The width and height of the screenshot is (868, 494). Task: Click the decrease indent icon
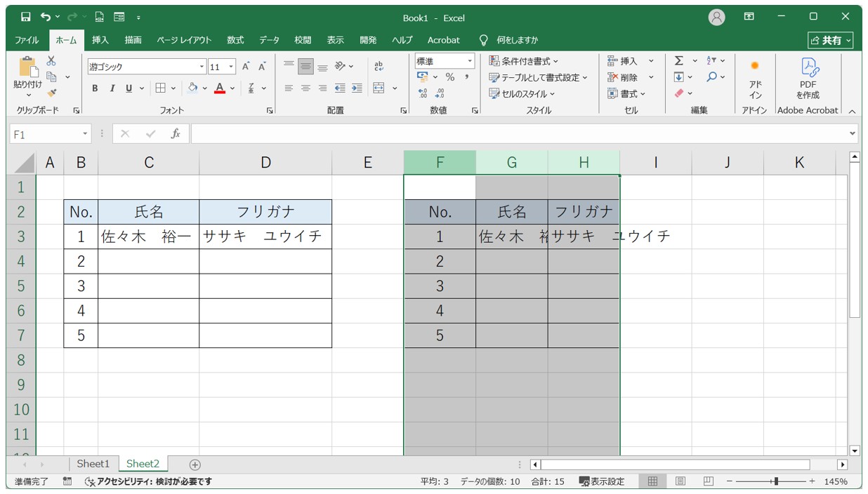pyautogui.click(x=340, y=88)
